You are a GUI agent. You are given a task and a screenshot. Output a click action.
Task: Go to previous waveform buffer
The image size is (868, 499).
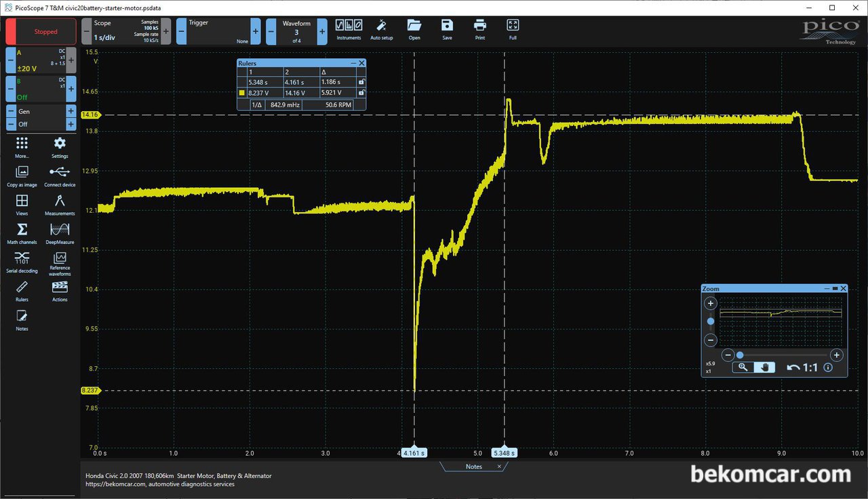point(271,31)
